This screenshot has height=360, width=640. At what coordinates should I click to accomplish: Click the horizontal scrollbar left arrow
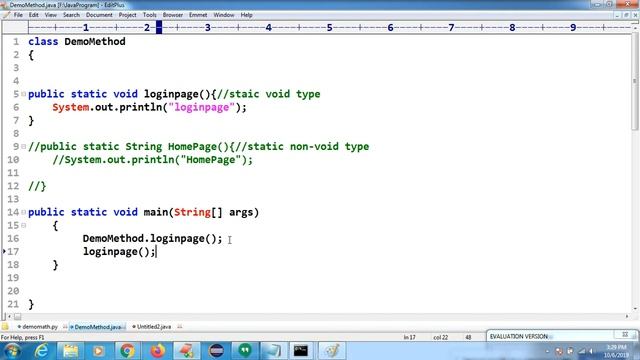point(9,316)
